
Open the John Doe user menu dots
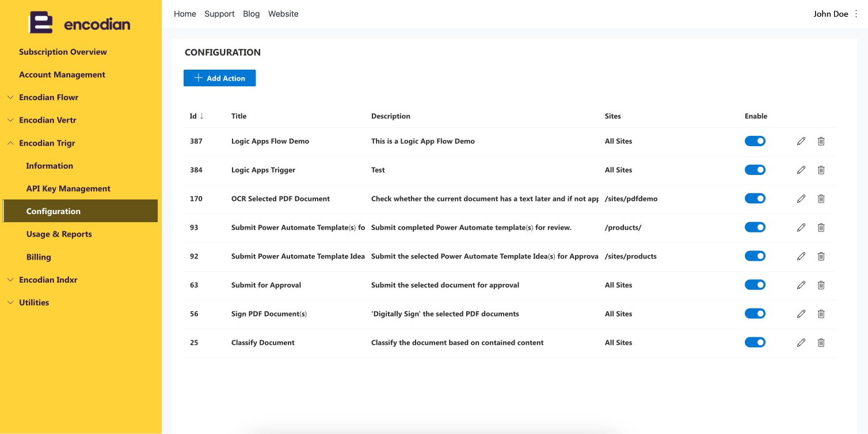[x=856, y=14]
